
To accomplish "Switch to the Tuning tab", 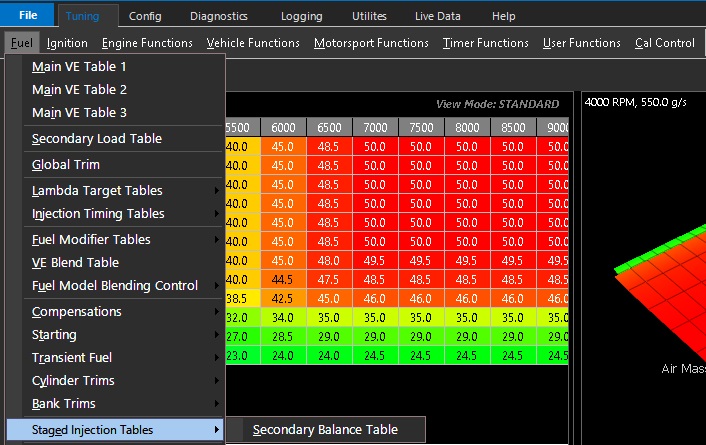I will (x=82, y=16).
